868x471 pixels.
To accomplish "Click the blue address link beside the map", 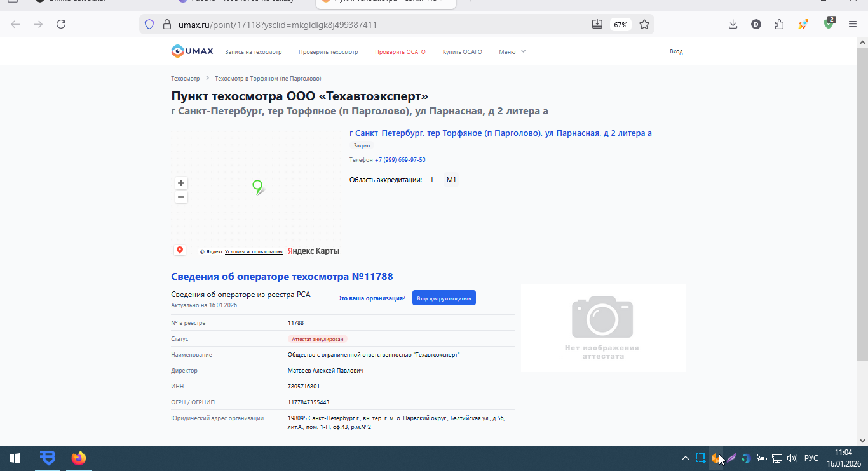I will pos(501,133).
